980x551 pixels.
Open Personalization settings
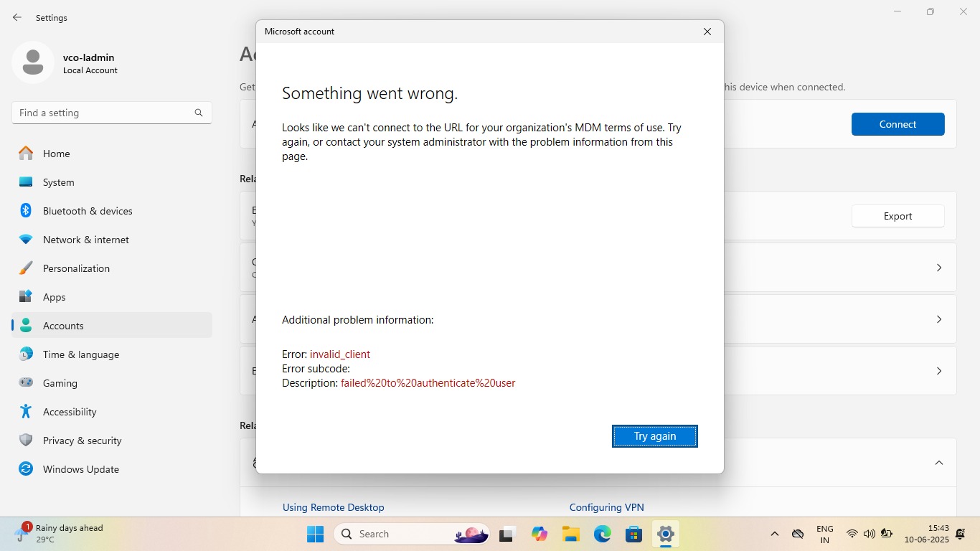pyautogui.click(x=112, y=268)
